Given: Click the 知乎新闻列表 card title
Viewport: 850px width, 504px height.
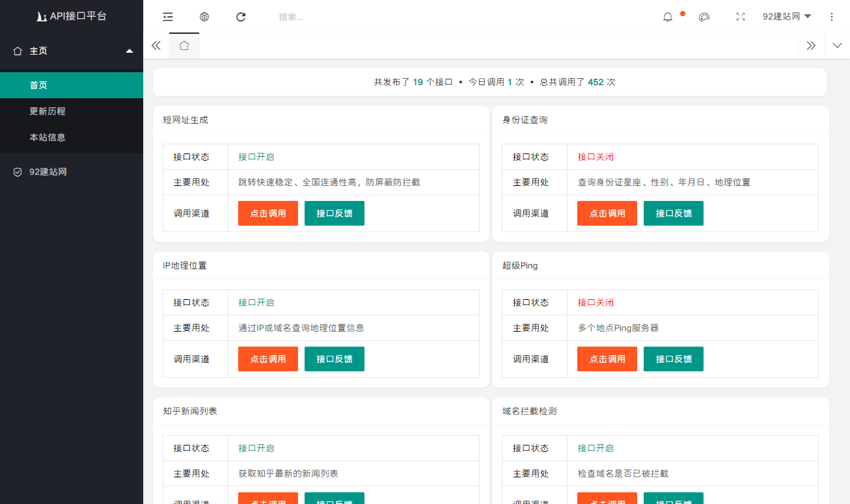Looking at the screenshot, I should click(190, 412).
